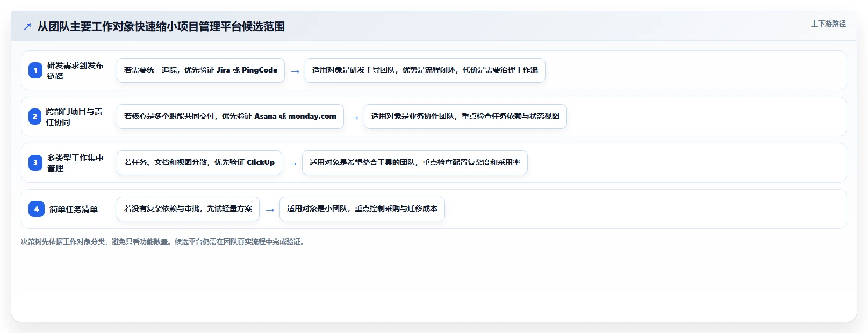Open the 先试轻量方案 condition box
This screenshot has width=868, height=333.
(188, 209)
